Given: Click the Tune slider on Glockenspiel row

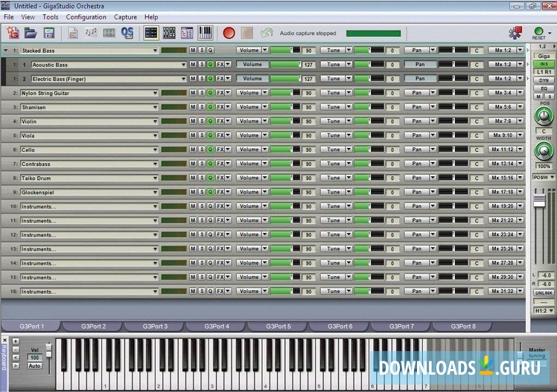Looking at the screenshot, I should 369,192.
